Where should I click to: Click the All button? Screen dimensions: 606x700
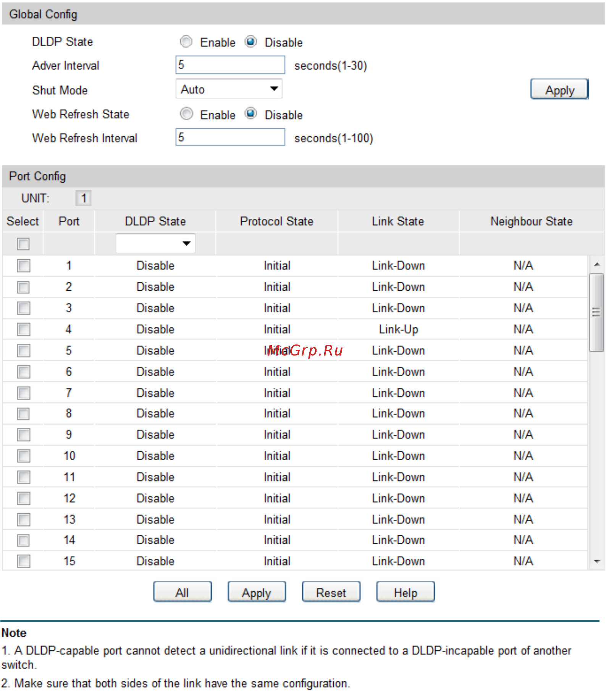183,592
